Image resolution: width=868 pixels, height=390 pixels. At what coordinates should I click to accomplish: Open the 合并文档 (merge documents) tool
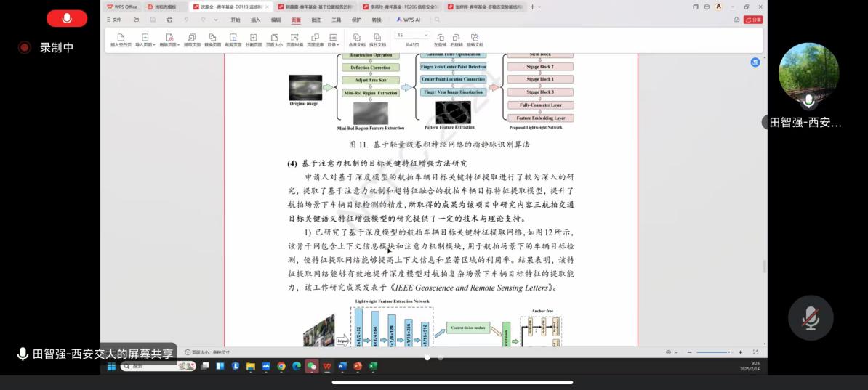coord(357,39)
